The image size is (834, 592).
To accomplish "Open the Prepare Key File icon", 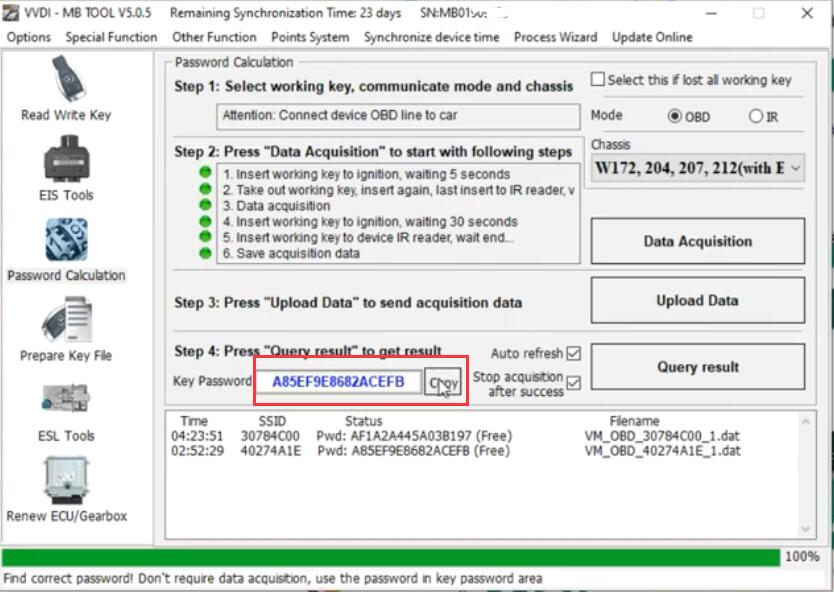I will point(66,320).
